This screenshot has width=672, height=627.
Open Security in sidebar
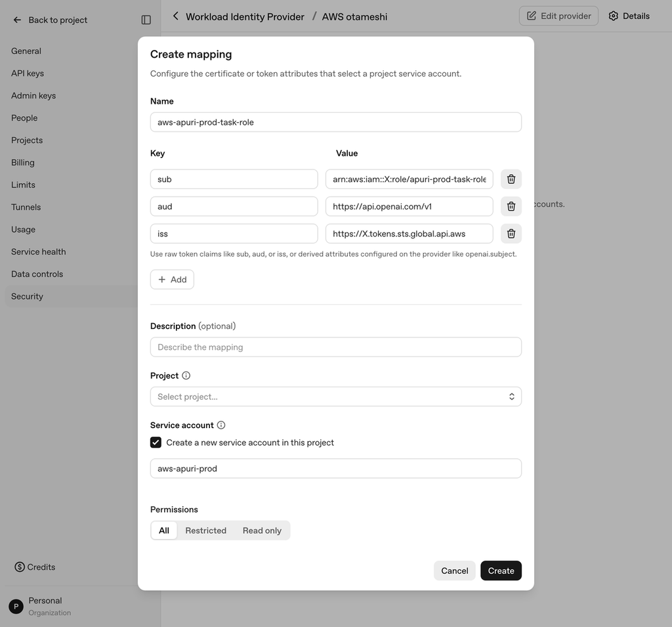point(71,296)
